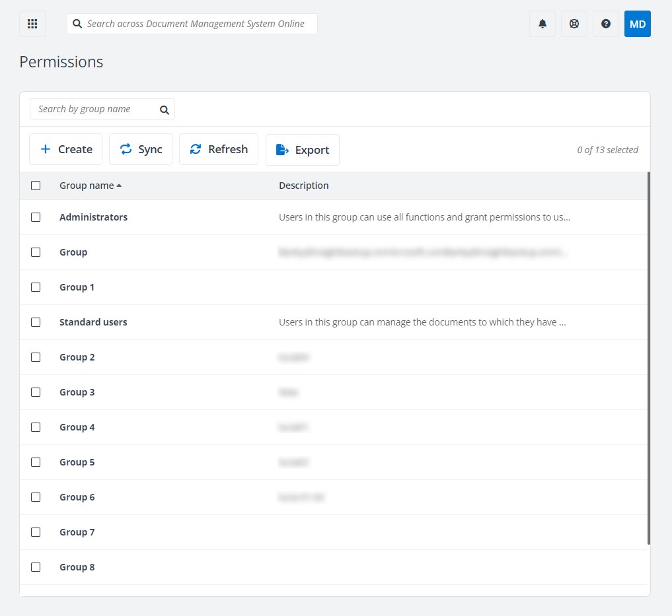Check the checkbox next to Group 5
Image resolution: width=672 pixels, height=616 pixels.
36,462
